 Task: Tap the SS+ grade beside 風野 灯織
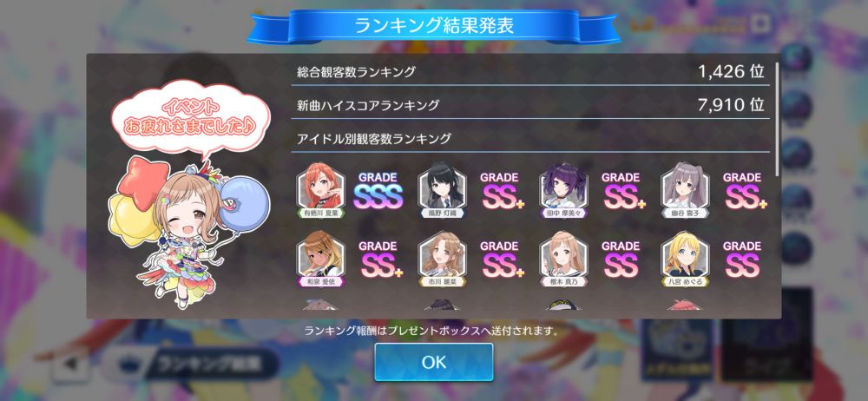(x=502, y=192)
